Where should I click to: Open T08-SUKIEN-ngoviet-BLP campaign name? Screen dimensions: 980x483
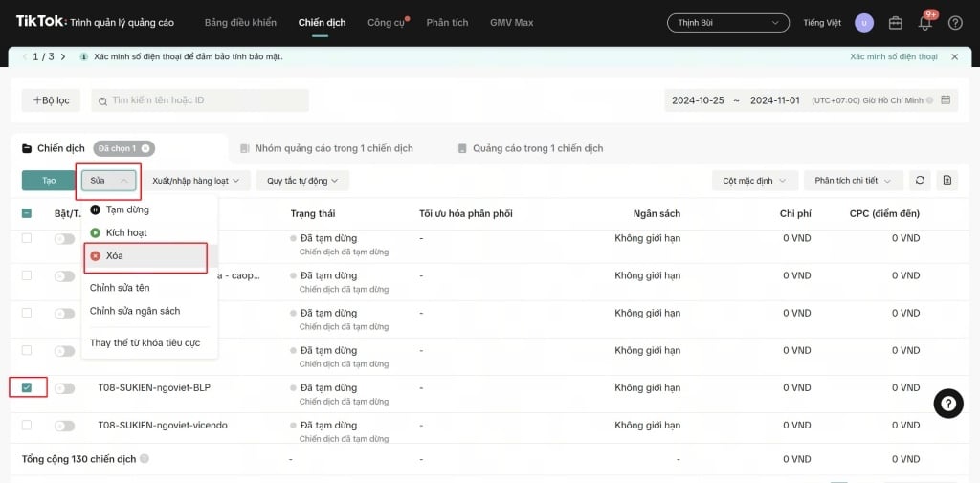click(x=154, y=388)
